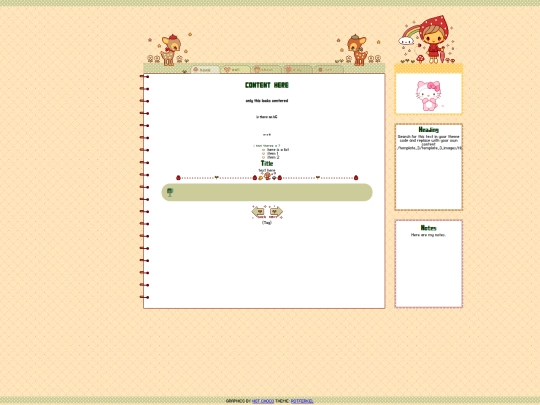Click list entry "item 1"
Screen dimensions: 540x405
click(x=272, y=154)
